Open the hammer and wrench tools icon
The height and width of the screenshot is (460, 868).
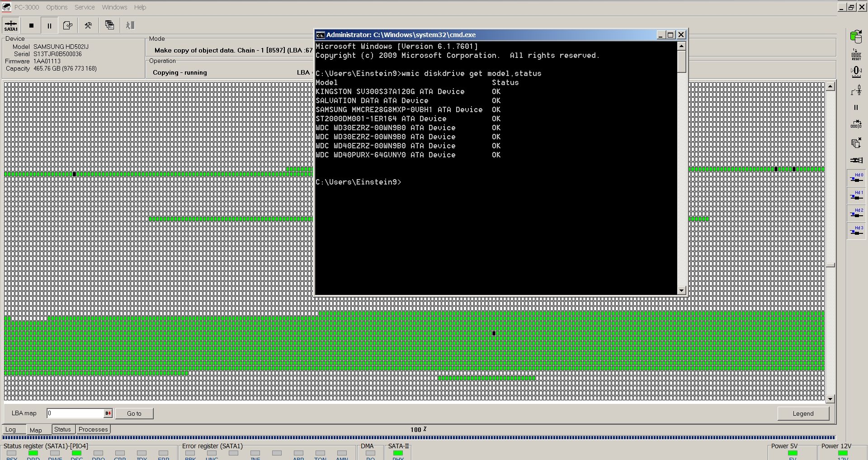pos(88,25)
